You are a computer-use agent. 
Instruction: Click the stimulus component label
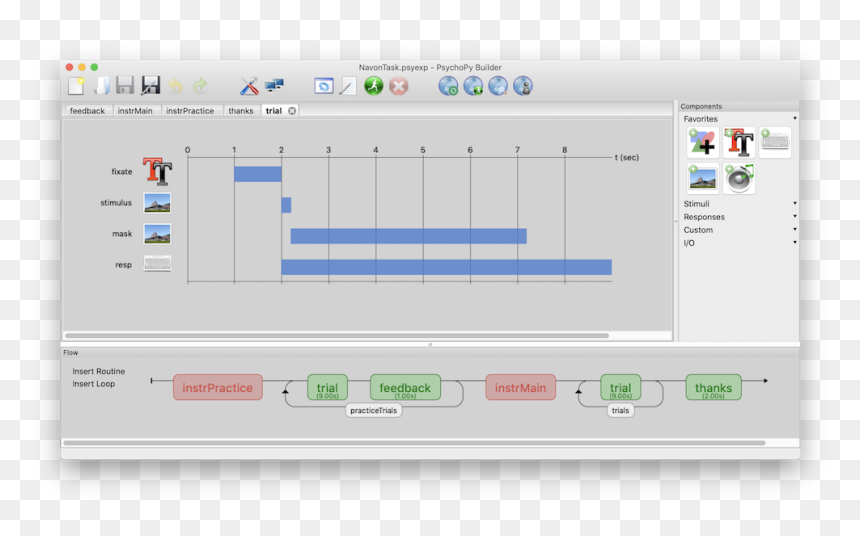pyautogui.click(x=116, y=203)
